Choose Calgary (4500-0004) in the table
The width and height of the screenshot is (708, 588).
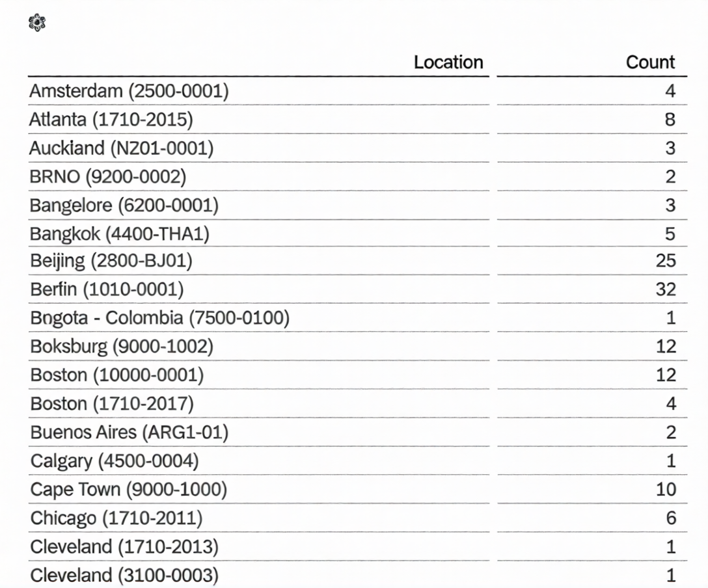[115, 461]
